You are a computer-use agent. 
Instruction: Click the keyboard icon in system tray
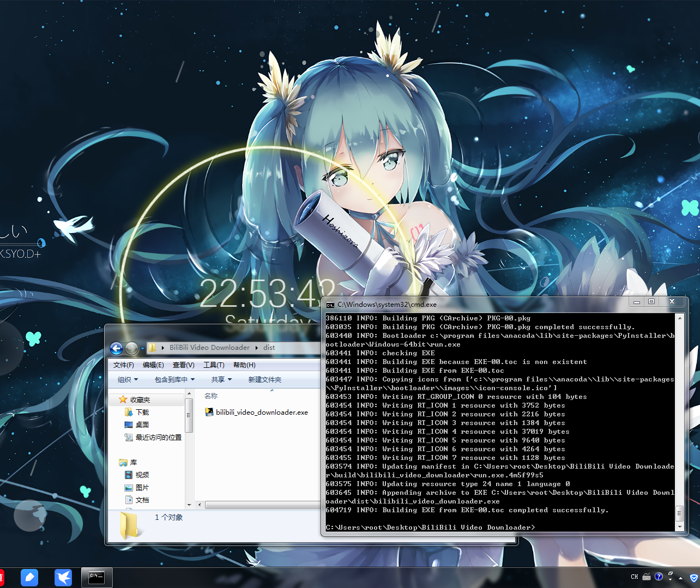647,577
